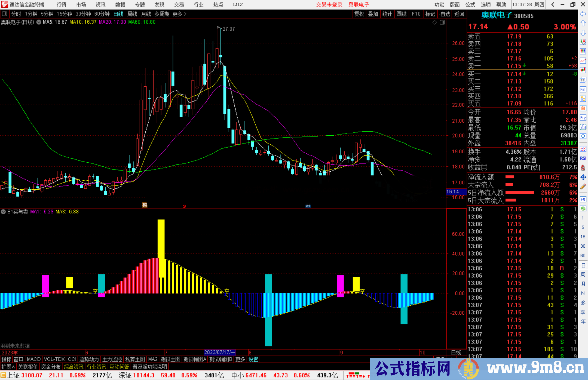Open the F12 trading sidebar icon
Image resolution: width=588 pixels, height=380 pixels.
pos(583,118)
